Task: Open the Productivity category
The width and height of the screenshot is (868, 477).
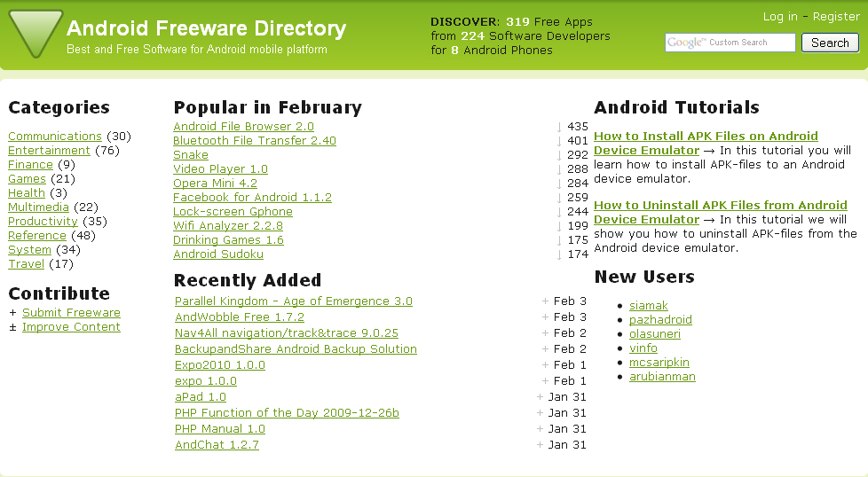Action: [x=43, y=221]
